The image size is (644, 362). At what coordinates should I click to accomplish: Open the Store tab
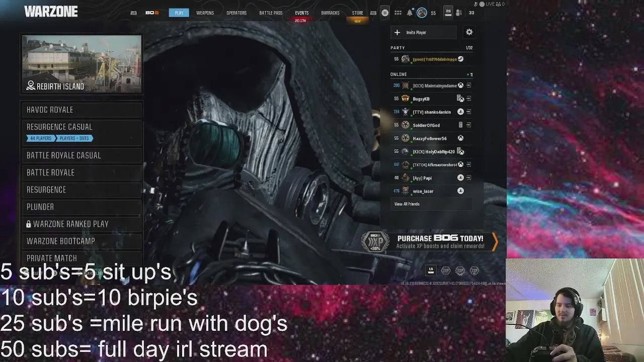pyautogui.click(x=358, y=13)
